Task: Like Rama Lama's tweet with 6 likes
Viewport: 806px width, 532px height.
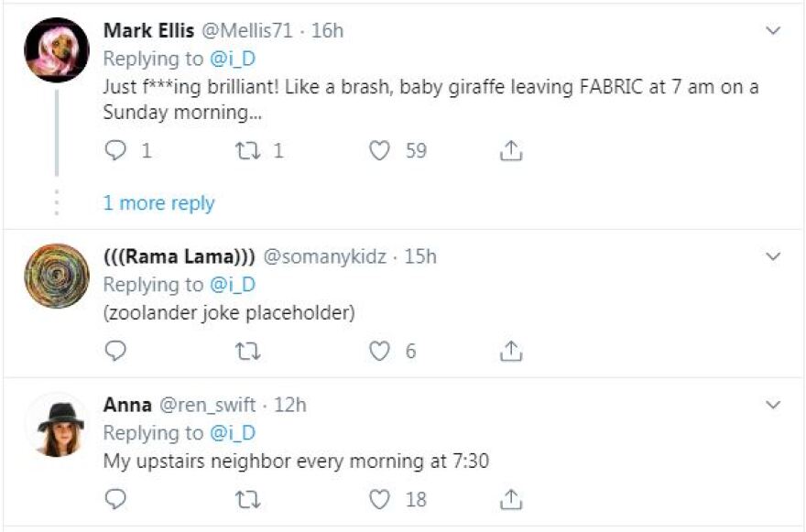Action: coord(379,350)
